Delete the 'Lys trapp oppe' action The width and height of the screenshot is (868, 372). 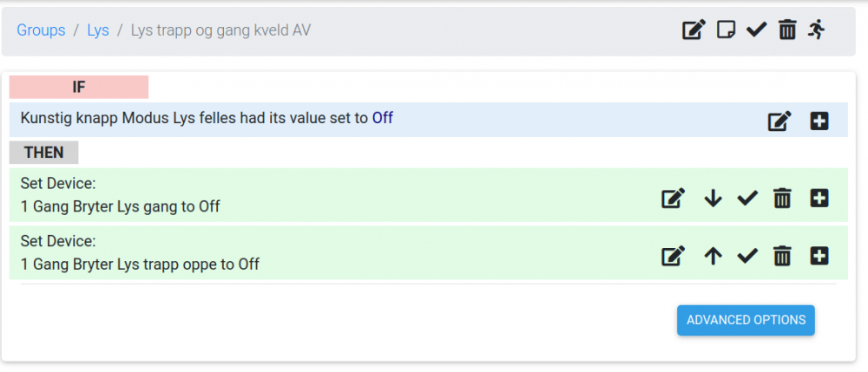782,256
